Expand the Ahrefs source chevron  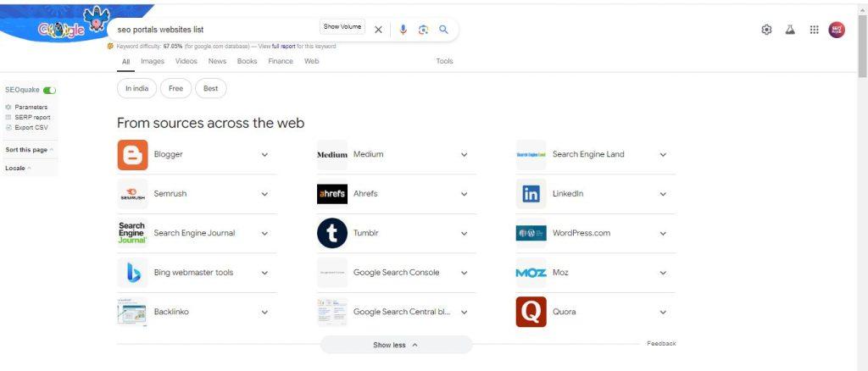tap(464, 194)
